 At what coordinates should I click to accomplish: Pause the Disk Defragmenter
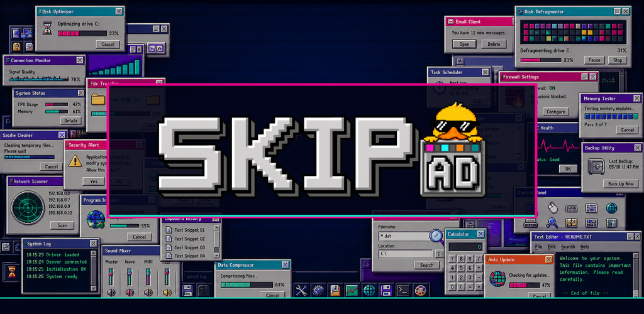(x=594, y=60)
